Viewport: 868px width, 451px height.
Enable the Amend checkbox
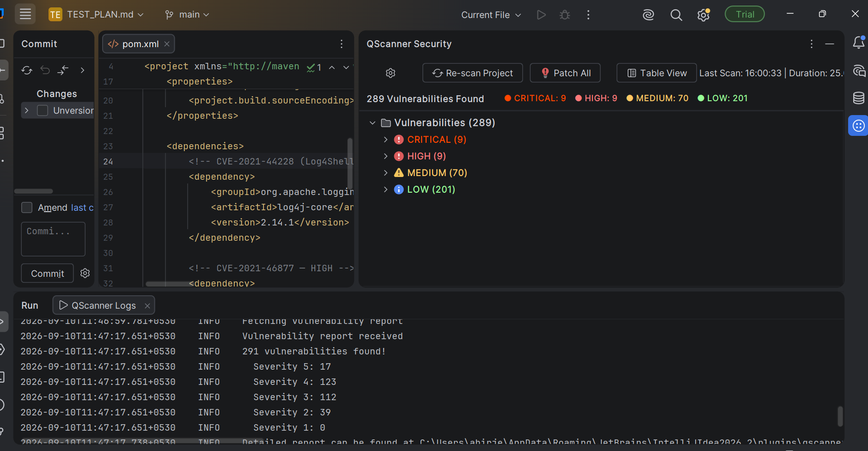[27, 207]
